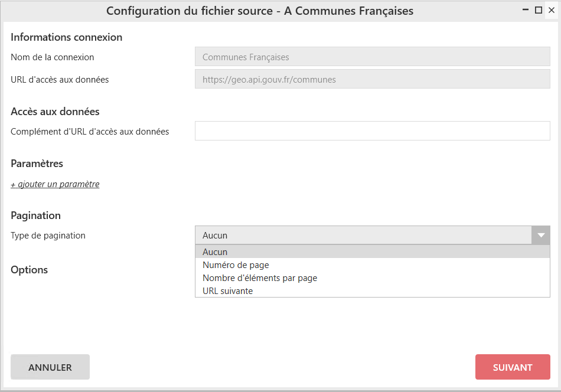This screenshot has width=561, height=392.
Task: Maximize the configuration window
Action: tap(538, 10)
